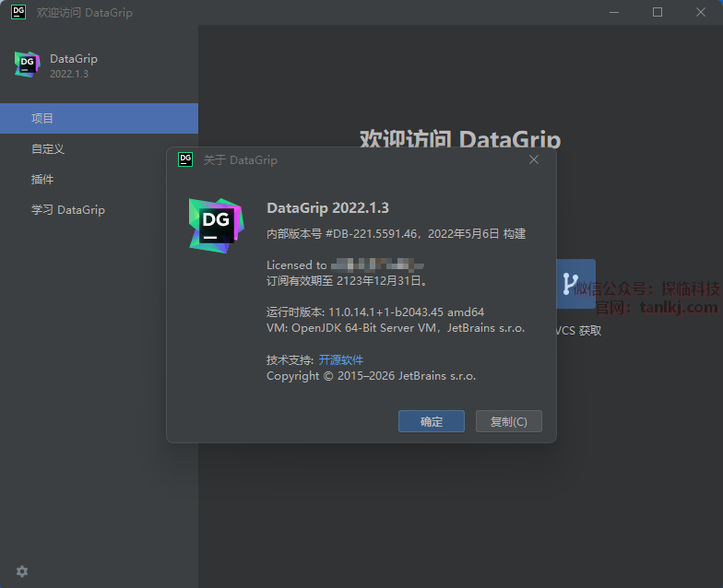Viewport: 723px width, 588px height.
Task: Click the subscription expiry 2123年12月31日 line
Action: coord(347,280)
